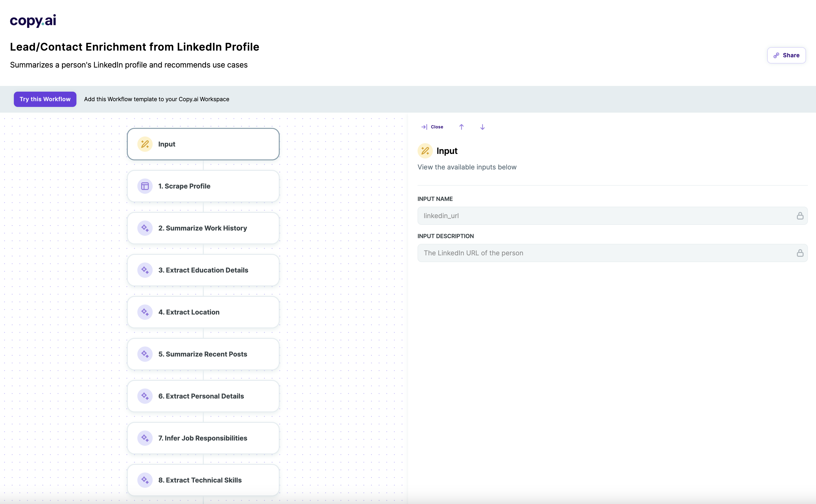Click the copy.ai logo
The height and width of the screenshot is (504, 816).
click(x=33, y=21)
